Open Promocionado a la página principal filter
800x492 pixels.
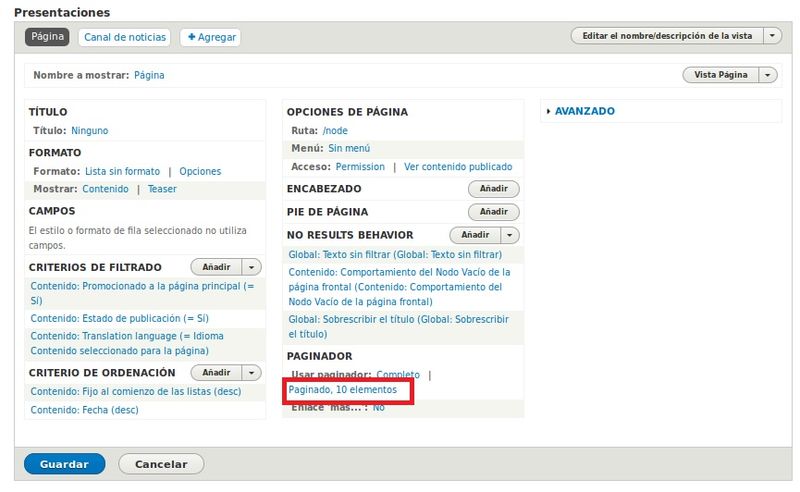click(x=142, y=293)
